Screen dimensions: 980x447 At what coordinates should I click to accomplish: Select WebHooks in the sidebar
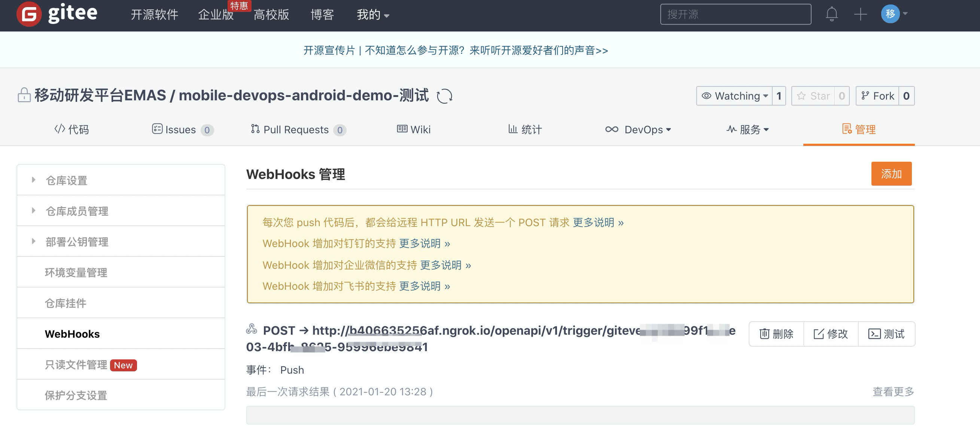pos(121,334)
